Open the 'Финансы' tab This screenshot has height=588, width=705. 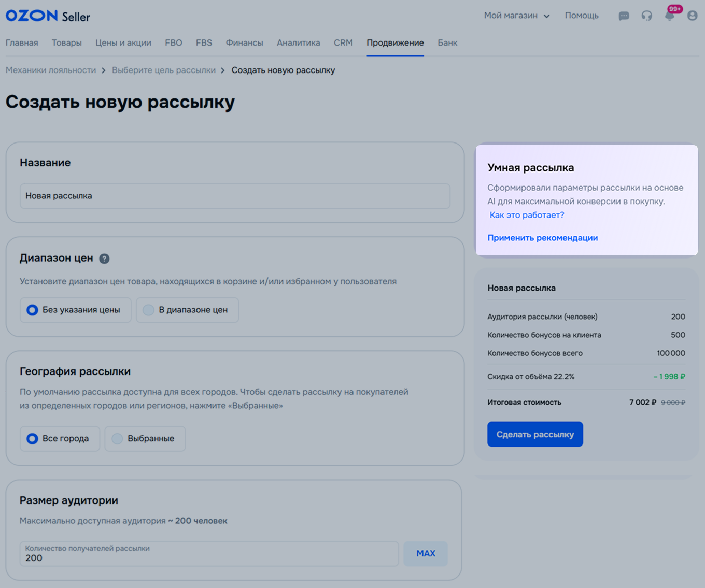[245, 42]
